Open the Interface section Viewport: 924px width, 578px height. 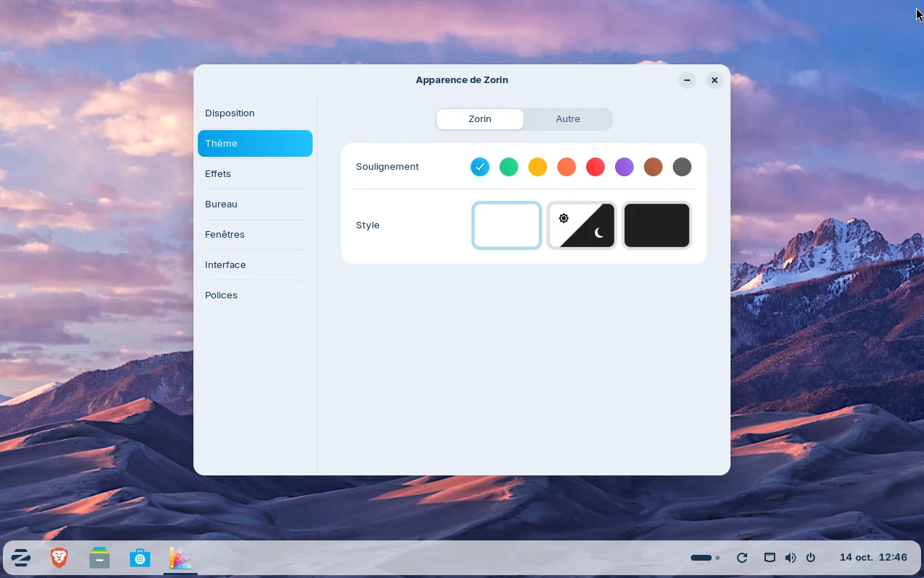click(255, 265)
